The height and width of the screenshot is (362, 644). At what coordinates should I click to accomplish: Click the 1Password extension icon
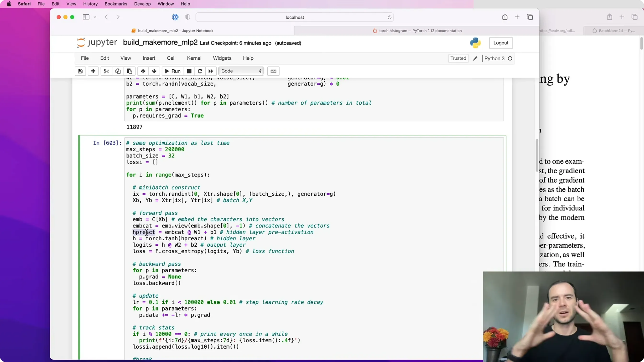pyautogui.click(x=175, y=17)
